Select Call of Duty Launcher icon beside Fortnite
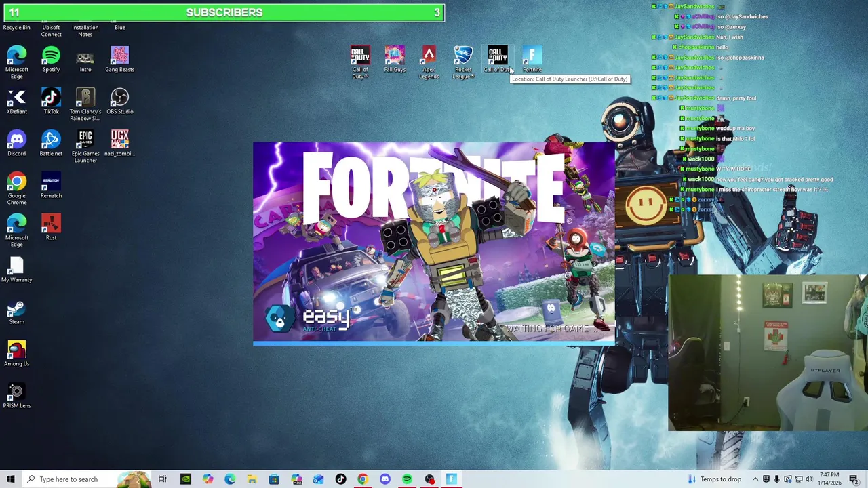 point(497,60)
